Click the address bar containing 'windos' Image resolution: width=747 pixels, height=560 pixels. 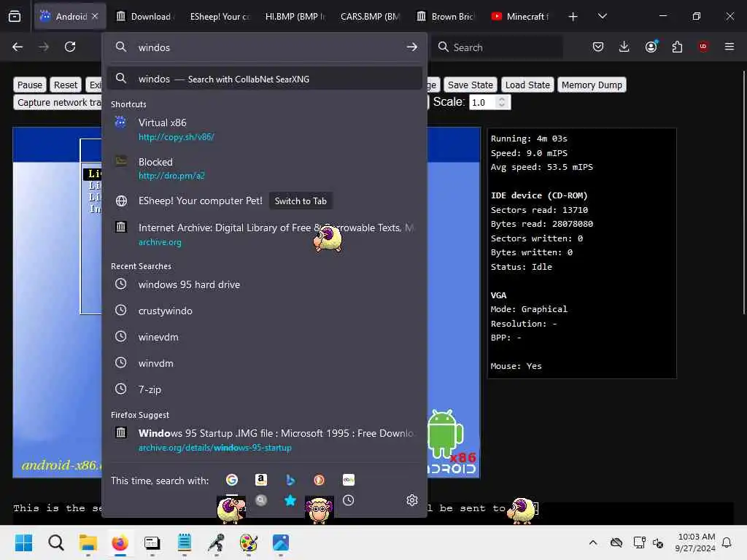point(264,47)
